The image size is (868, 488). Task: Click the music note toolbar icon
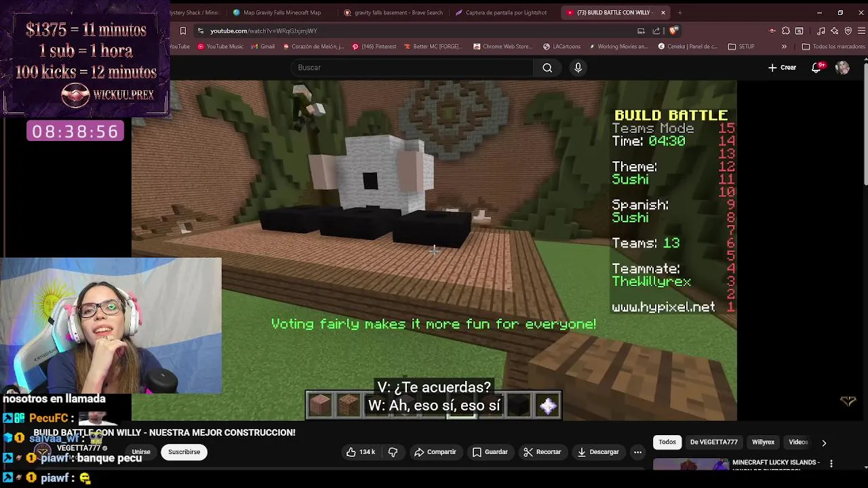point(821,30)
